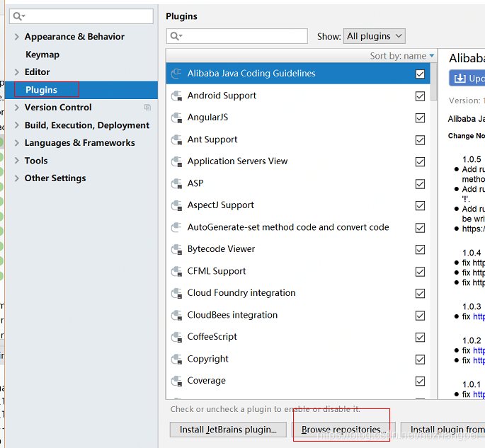The height and width of the screenshot is (448, 485).
Task: Uncheck the Bytecode Viewer plugin
Action: pyautogui.click(x=420, y=250)
